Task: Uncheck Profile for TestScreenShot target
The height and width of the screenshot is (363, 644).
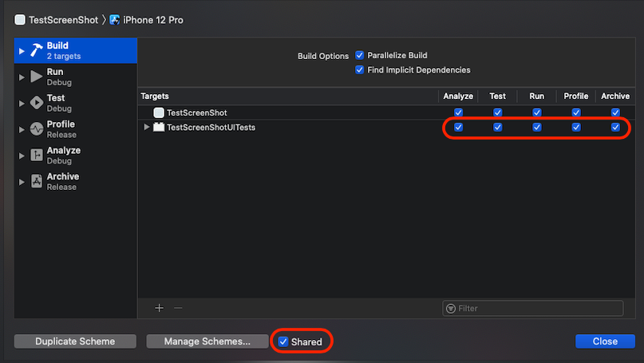Action: 576,112
